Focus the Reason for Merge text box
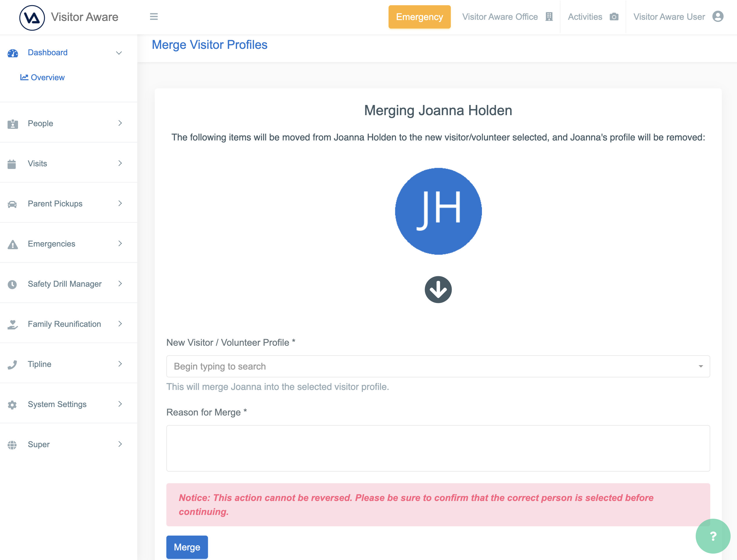Screen dimensions: 737x560 pos(438,448)
